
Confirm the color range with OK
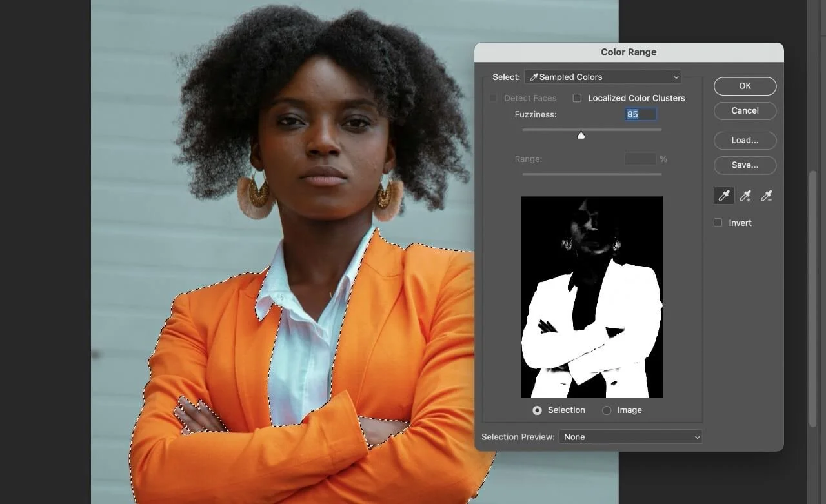(745, 86)
